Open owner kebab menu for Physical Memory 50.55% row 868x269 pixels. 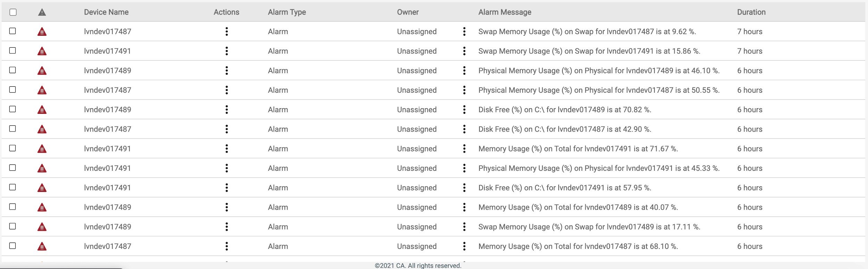tap(464, 90)
